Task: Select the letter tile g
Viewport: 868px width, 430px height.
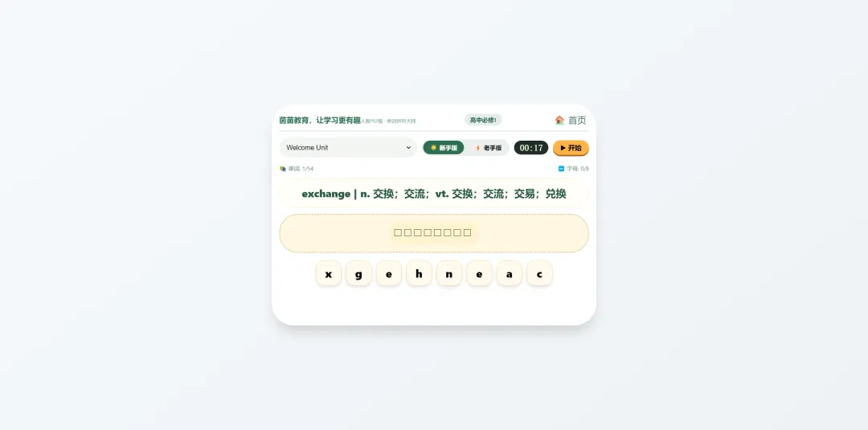Action: (x=358, y=273)
